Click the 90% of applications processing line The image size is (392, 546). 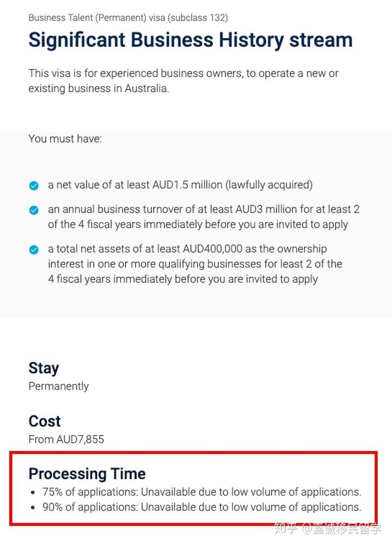pyautogui.click(x=202, y=507)
